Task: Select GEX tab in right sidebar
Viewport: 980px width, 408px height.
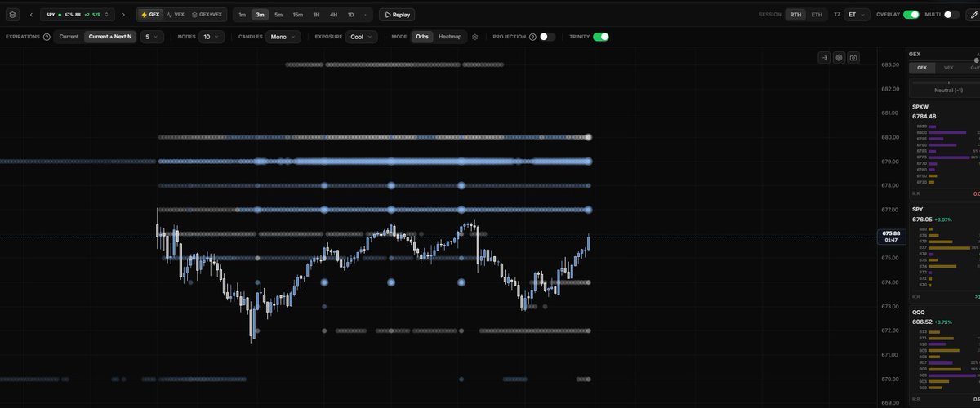Action: coord(922,68)
